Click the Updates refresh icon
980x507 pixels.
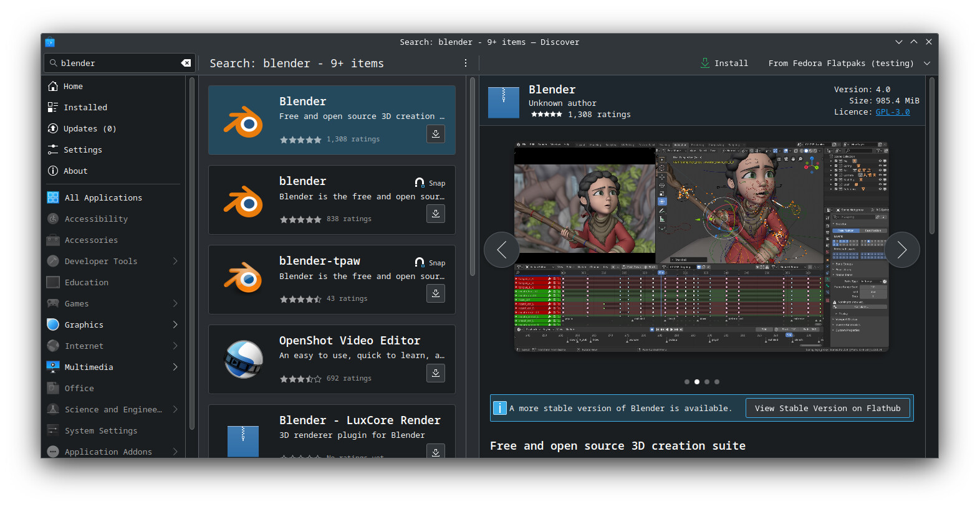click(x=53, y=128)
